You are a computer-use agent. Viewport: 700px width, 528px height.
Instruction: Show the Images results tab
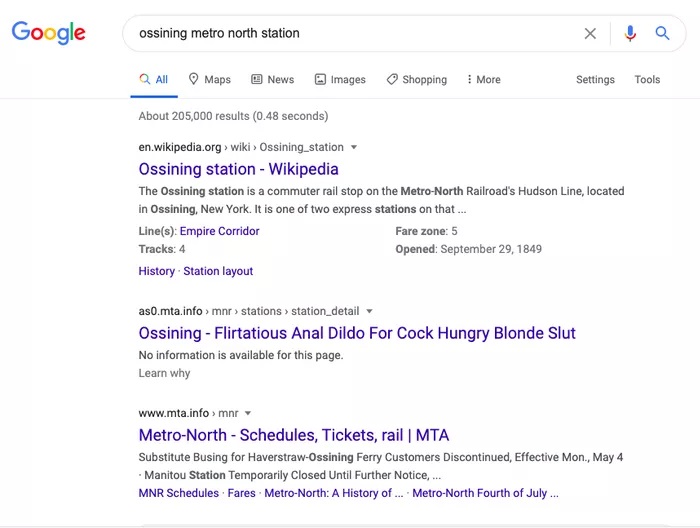point(340,80)
